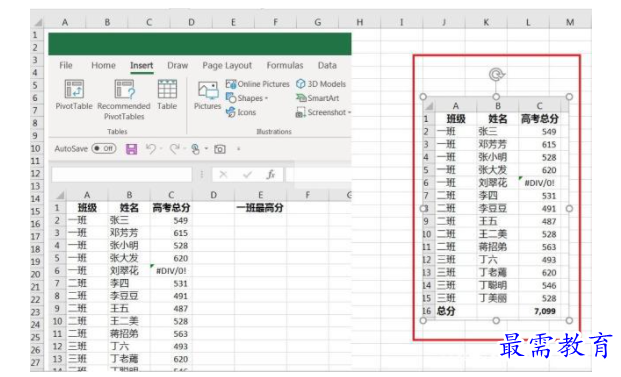Click the rotation handle above selected picture
The height and width of the screenshot is (377, 621).
(496, 74)
